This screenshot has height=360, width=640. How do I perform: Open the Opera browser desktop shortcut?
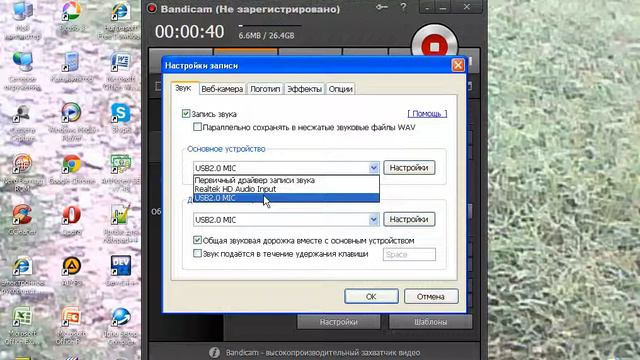click(71, 215)
